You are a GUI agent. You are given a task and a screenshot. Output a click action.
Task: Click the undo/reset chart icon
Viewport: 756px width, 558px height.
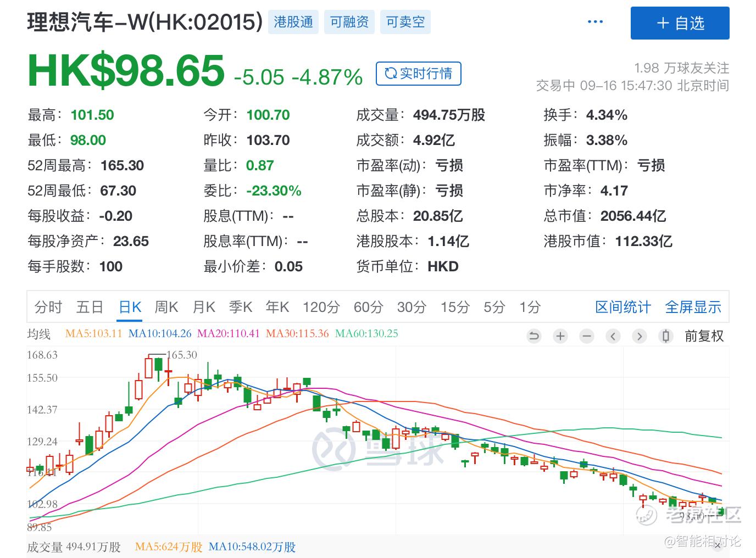pos(534,336)
